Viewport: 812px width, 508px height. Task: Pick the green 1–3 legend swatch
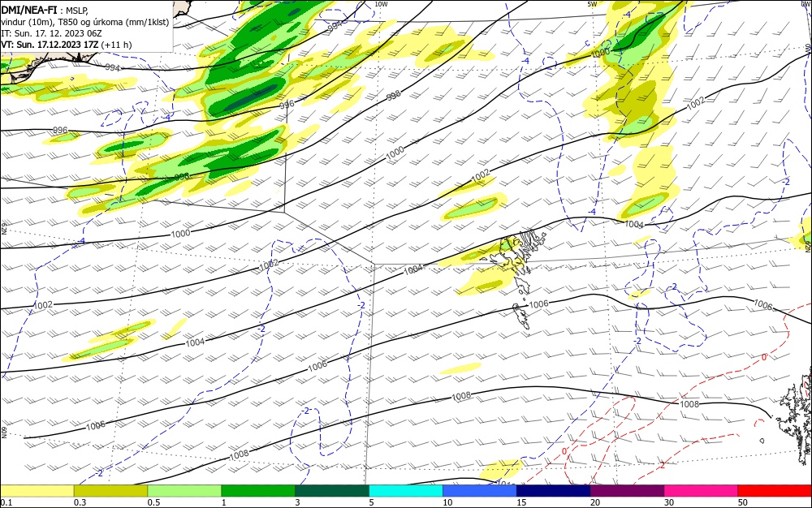click(x=258, y=491)
